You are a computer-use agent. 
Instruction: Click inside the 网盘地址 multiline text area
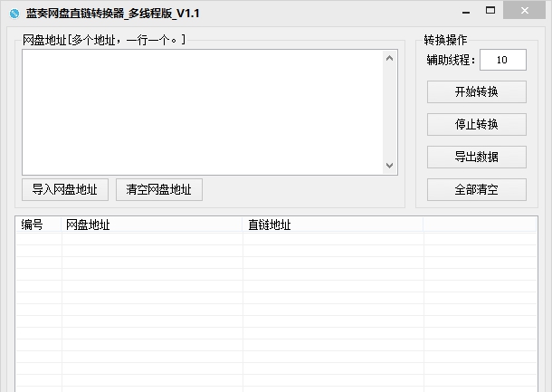click(203, 112)
